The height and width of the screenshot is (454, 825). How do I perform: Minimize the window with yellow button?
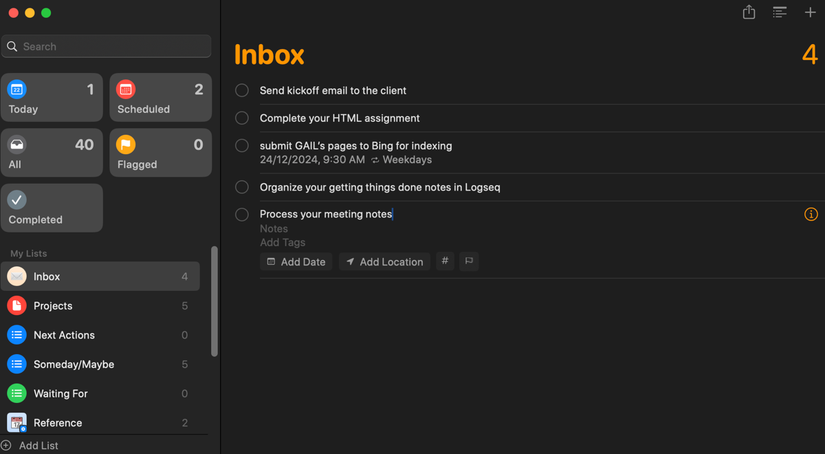point(30,13)
